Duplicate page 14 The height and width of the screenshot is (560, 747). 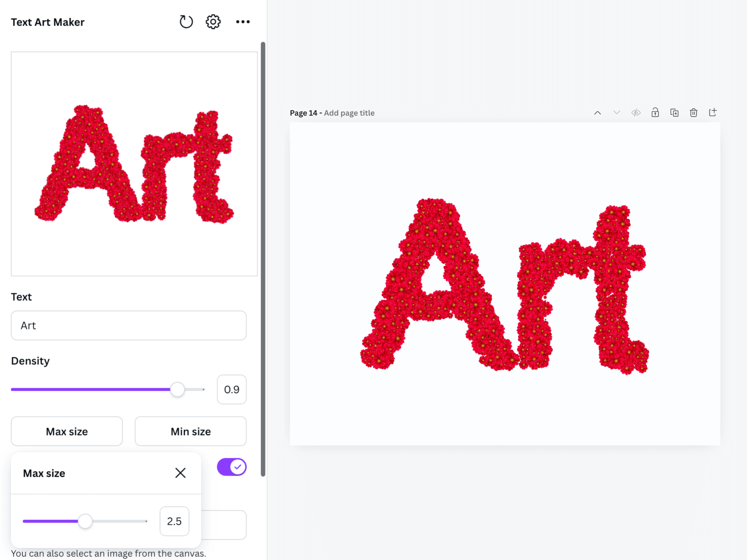674,113
